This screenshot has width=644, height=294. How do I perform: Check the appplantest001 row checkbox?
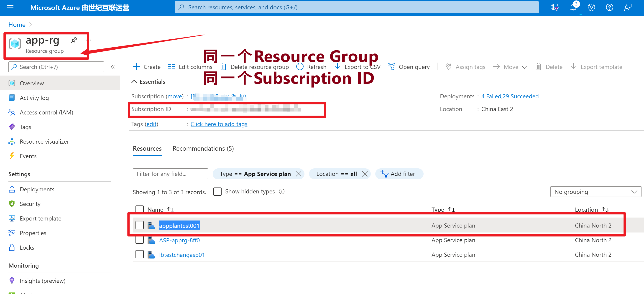click(140, 225)
